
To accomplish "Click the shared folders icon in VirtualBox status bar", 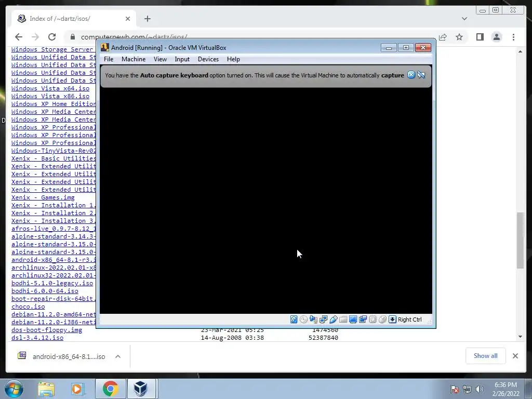I will tap(343, 320).
